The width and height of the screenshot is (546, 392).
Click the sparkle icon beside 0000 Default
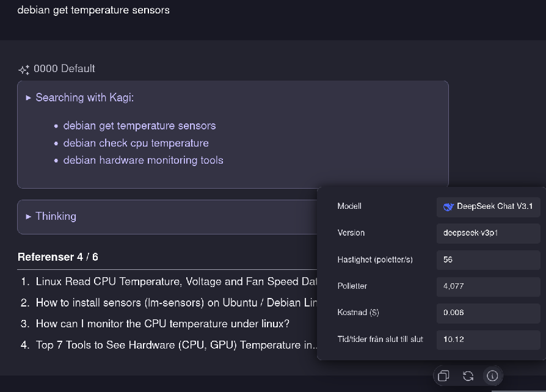pyautogui.click(x=24, y=70)
